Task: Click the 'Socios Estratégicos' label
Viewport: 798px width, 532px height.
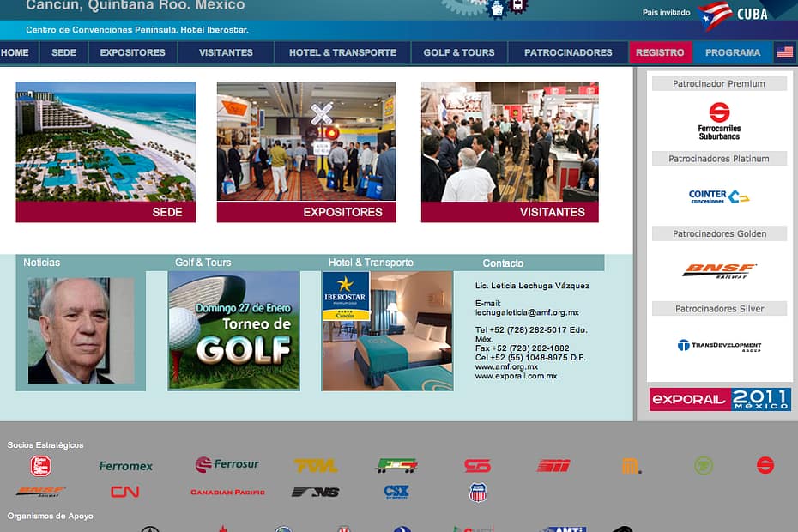Action: 45,445
